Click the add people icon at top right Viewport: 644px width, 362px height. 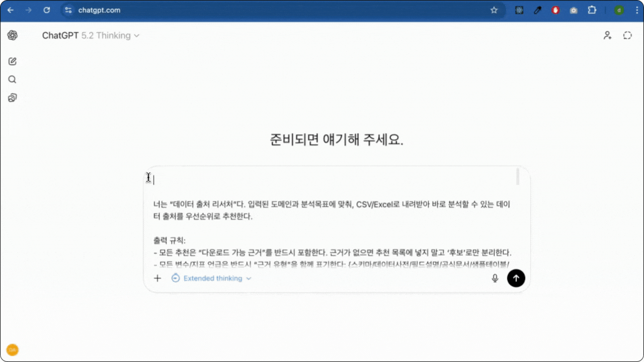pyautogui.click(x=607, y=35)
